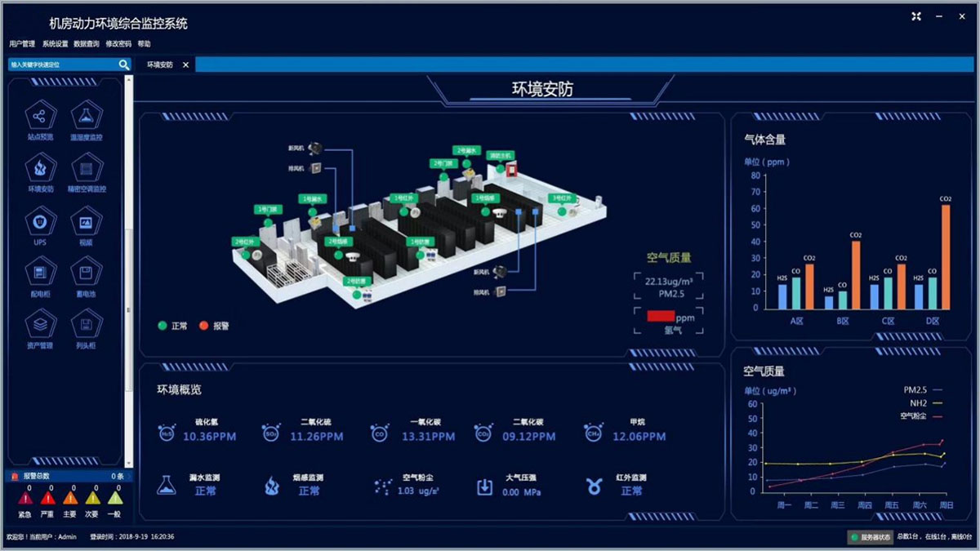980x551 pixels.
Task: Open 站点预览 in the sidebar
Action: (x=40, y=117)
